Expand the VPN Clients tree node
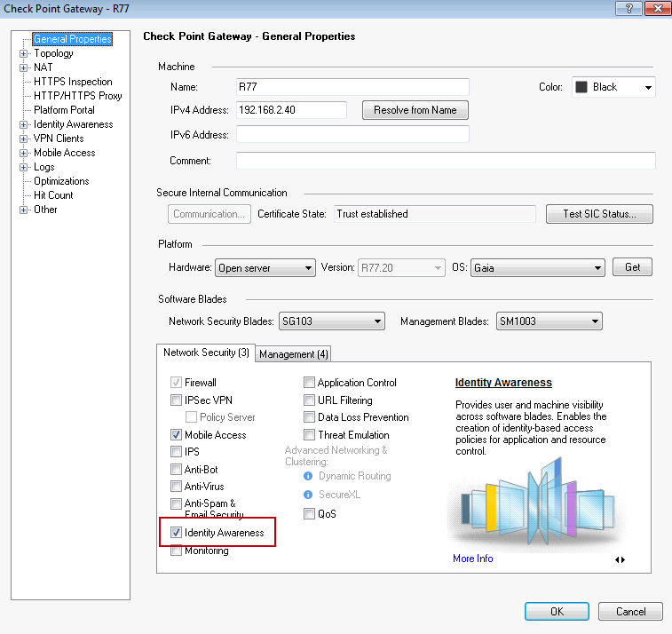Screen dimensions: 672x634 [23, 139]
